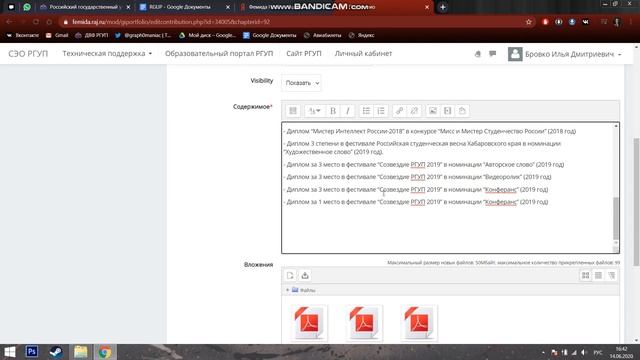Click the browser back arrow
The height and width of the screenshot is (360, 640).
9,22
